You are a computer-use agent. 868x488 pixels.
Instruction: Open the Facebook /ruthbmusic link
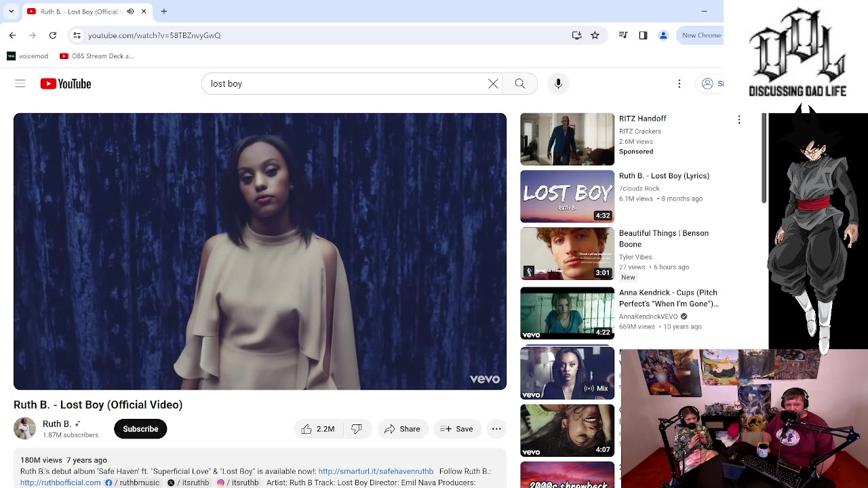click(x=133, y=483)
